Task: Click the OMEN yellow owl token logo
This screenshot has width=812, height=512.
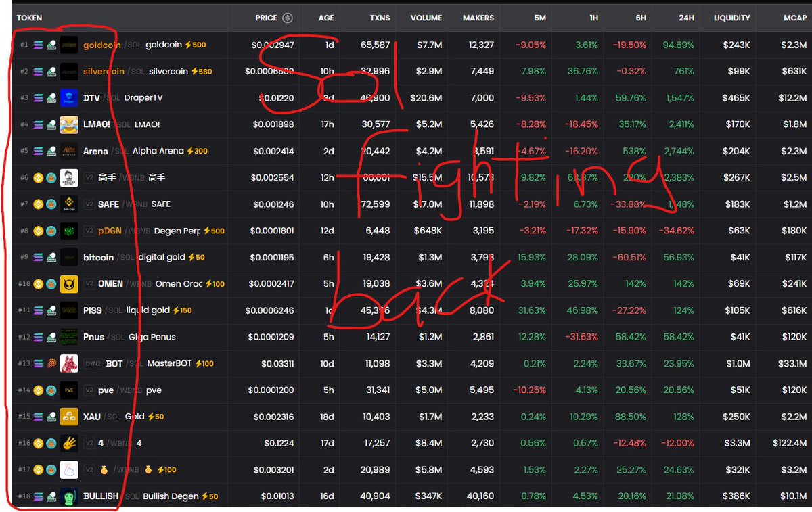Action: (x=69, y=284)
